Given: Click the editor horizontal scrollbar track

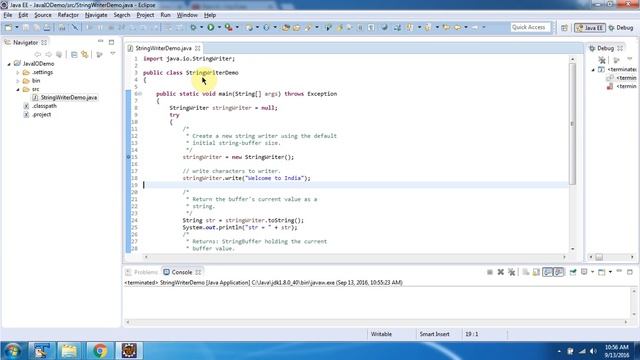Looking at the screenshot, I should (x=355, y=257).
